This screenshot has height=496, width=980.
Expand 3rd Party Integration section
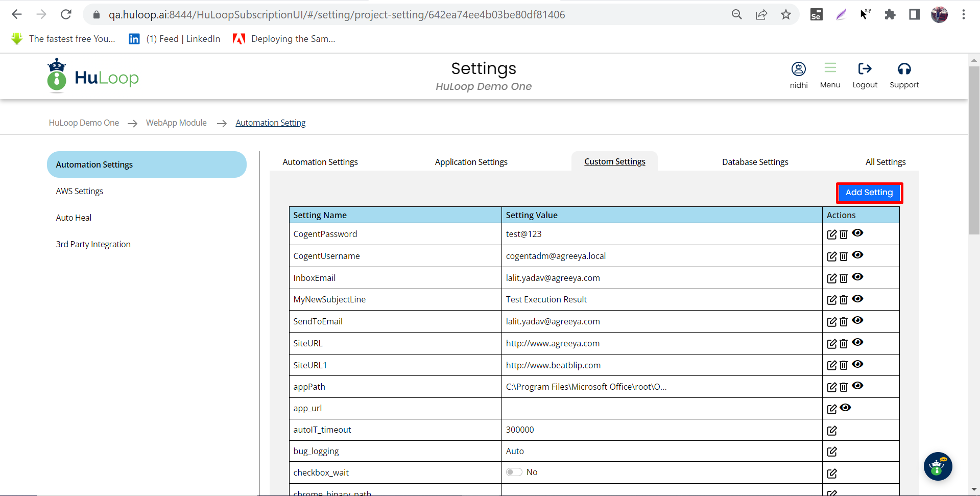93,244
